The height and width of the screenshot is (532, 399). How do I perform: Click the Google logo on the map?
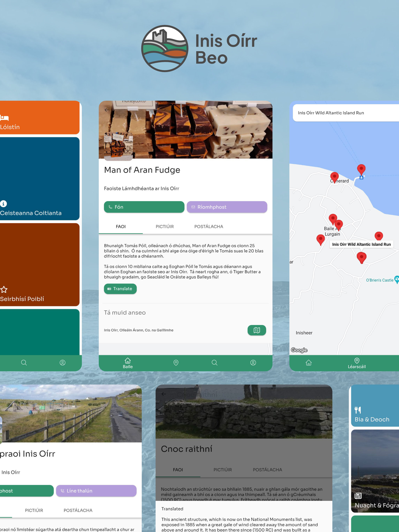coord(299,350)
